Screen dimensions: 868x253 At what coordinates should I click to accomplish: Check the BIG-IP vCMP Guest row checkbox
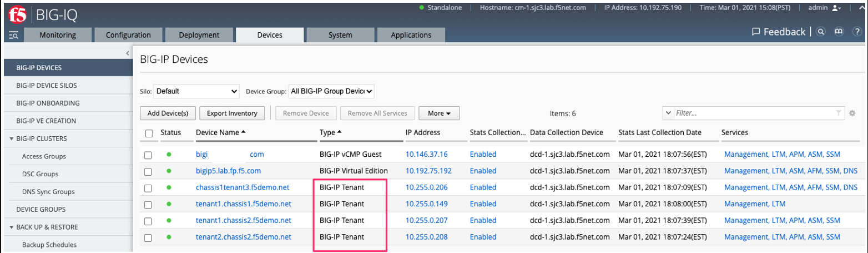148,155
